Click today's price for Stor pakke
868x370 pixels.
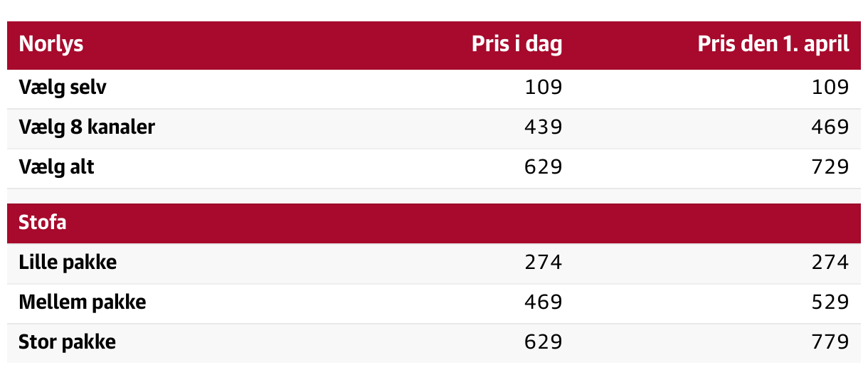(x=544, y=342)
